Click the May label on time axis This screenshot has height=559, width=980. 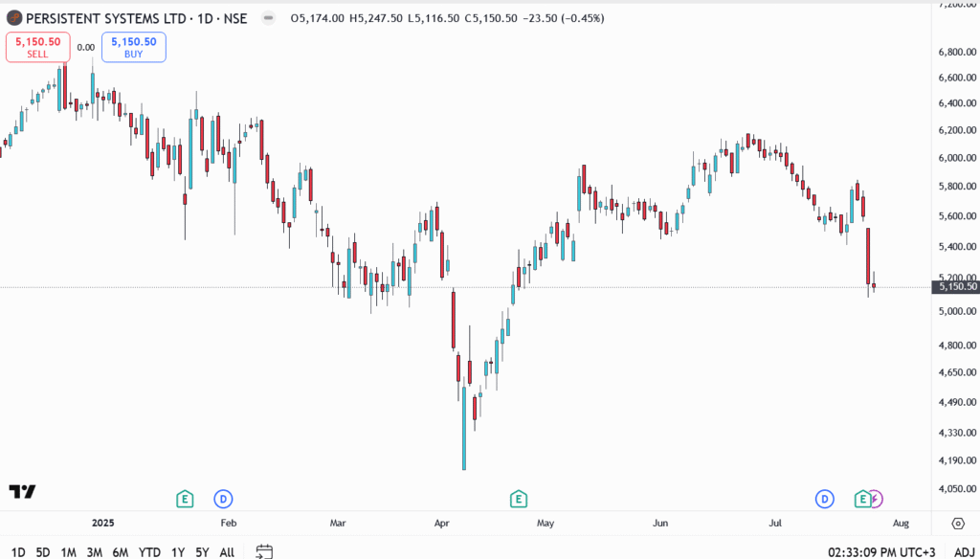pos(546,523)
